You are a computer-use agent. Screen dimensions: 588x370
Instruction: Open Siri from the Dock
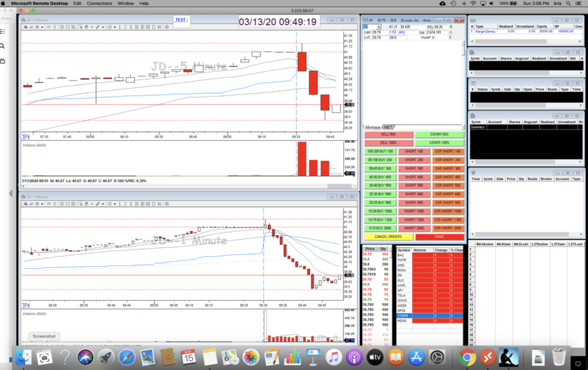pos(85,356)
